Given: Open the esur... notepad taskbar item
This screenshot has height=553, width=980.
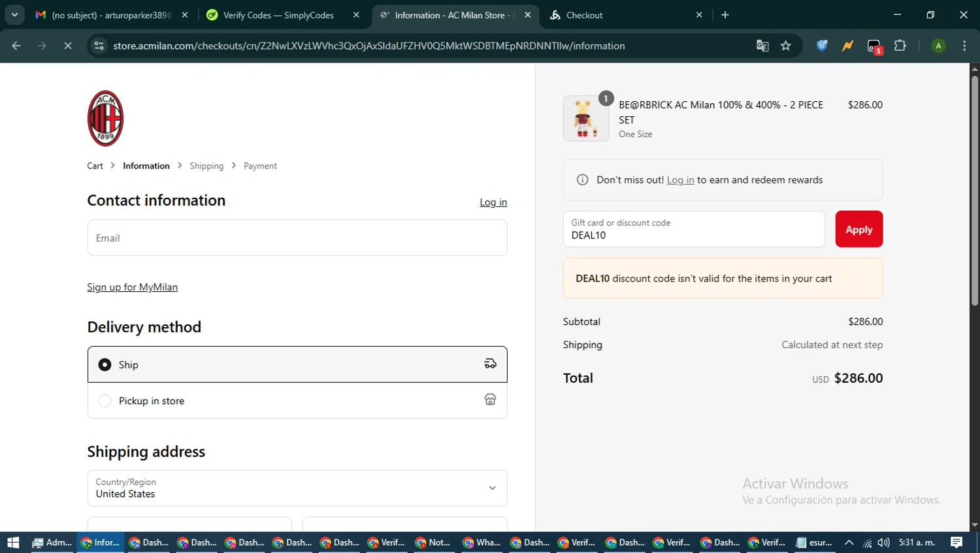Looking at the screenshot, I should coord(814,543).
